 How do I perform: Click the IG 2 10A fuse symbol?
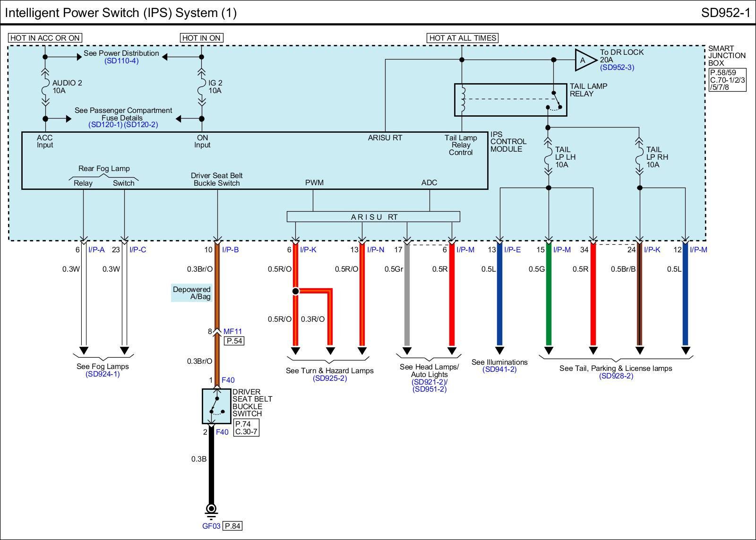point(202,87)
